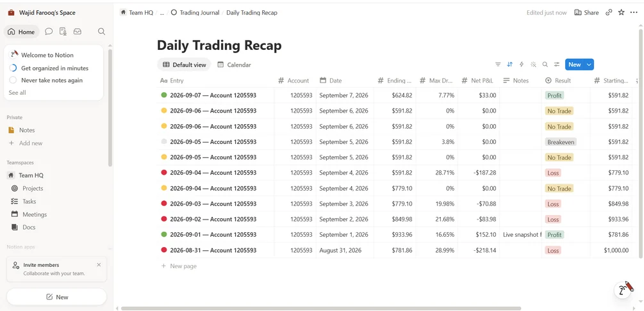Click Add new in Private section

[30, 143]
